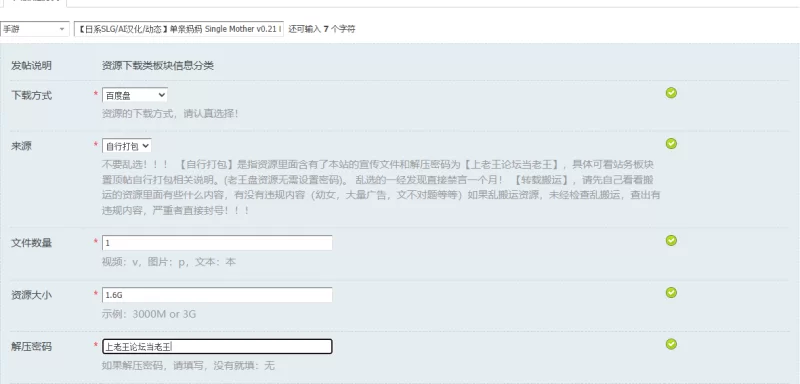Click the 下载方式 label
800x384 pixels.
[32, 95]
